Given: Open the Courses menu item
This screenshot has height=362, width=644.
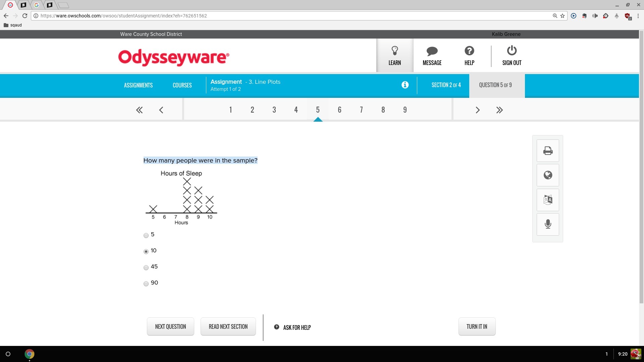Looking at the screenshot, I should click(x=182, y=85).
